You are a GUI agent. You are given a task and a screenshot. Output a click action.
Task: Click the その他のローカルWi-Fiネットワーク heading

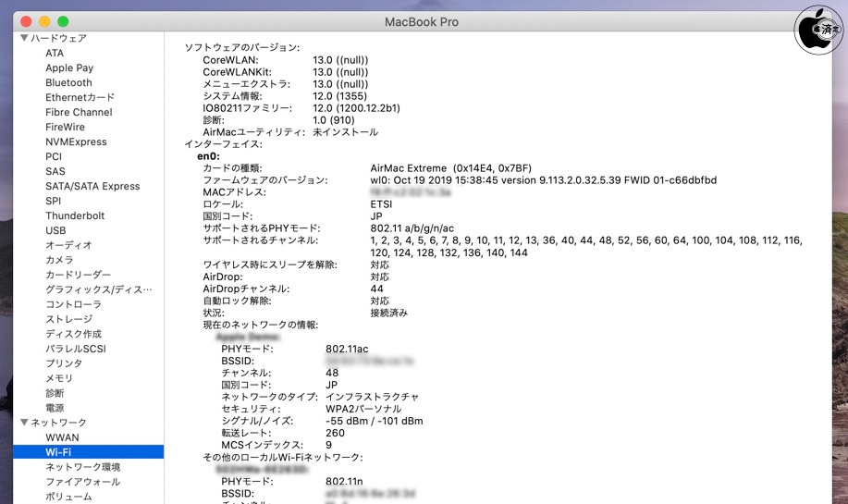283,457
